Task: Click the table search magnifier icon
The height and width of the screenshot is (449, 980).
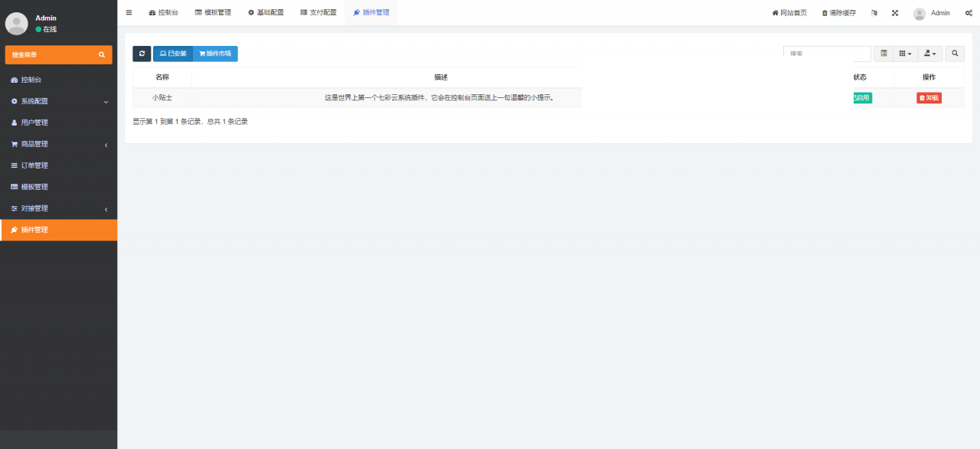Action: tap(954, 54)
